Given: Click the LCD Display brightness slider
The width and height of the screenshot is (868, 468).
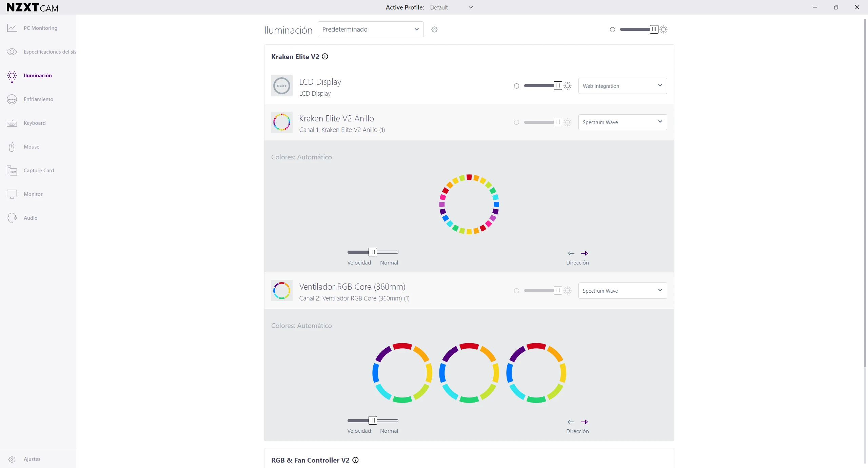Looking at the screenshot, I should coord(543,86).
